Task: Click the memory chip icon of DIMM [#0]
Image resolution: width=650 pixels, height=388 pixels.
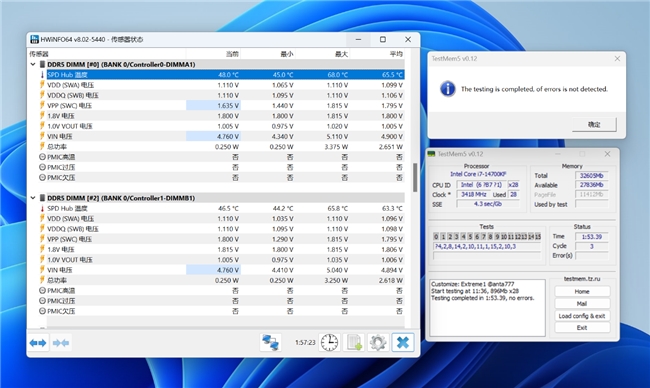Action: (42, 64)
